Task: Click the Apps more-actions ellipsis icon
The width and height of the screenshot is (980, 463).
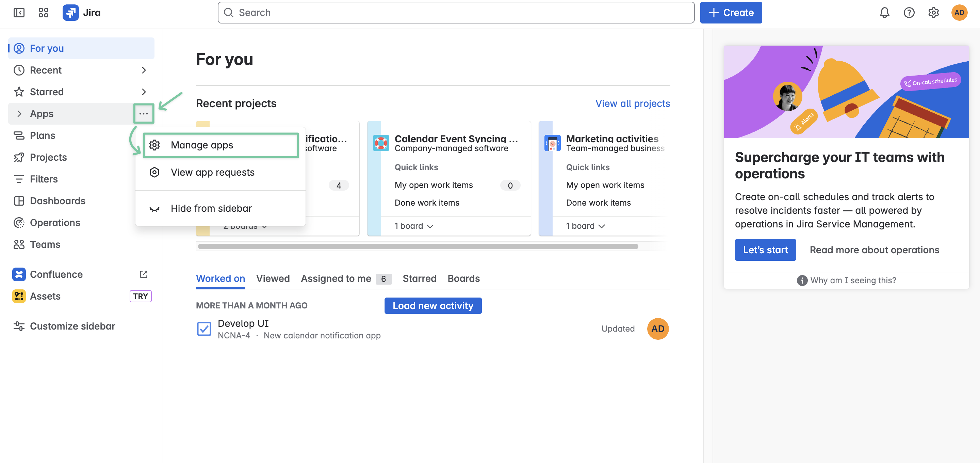Action: pyautogui.click(x=143, y=113)
